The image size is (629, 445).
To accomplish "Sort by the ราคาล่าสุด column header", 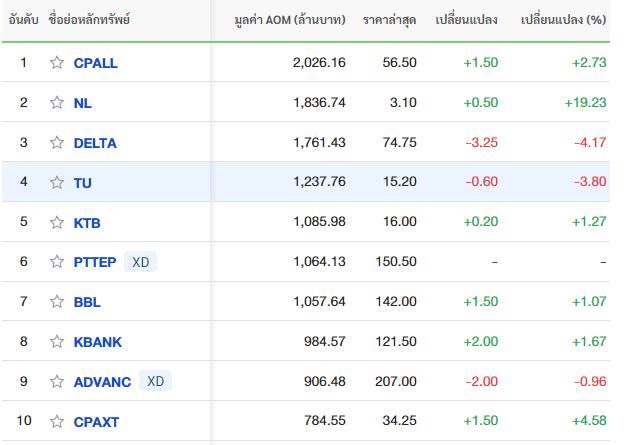I will tap(389, 20).
